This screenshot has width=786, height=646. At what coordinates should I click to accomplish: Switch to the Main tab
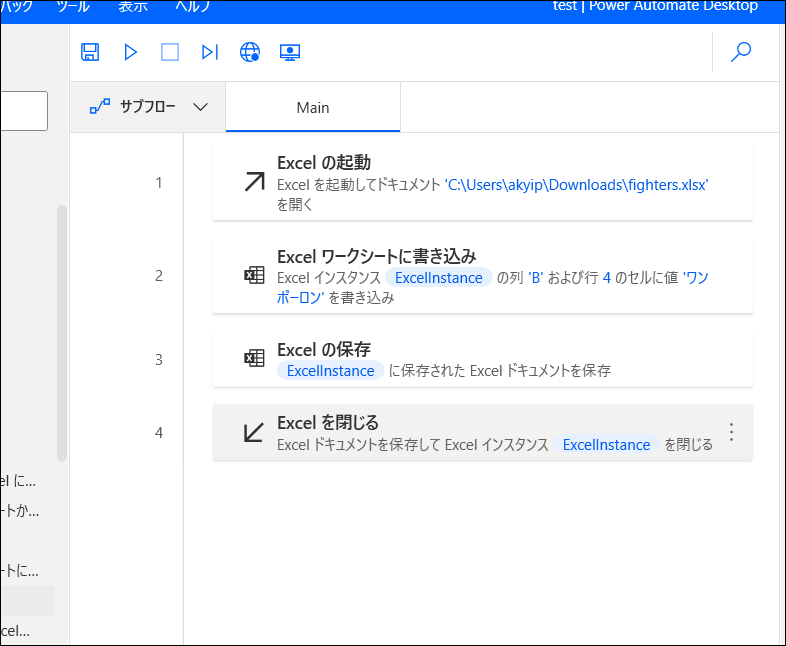[313, 107]
